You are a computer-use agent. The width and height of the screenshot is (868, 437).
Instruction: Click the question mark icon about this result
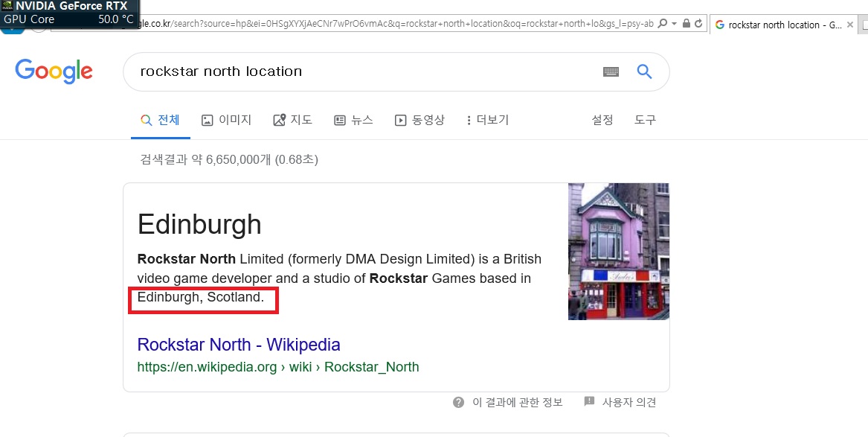pos(459,403)
